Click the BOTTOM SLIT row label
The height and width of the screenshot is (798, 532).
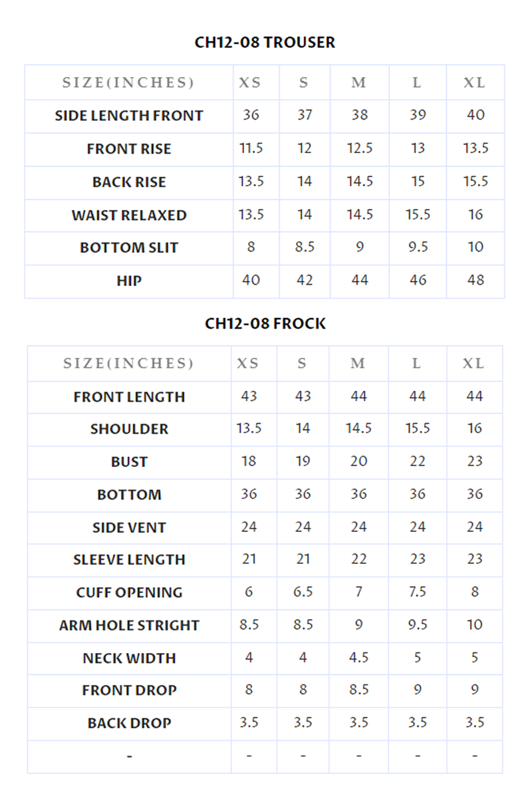pos(129,248)
